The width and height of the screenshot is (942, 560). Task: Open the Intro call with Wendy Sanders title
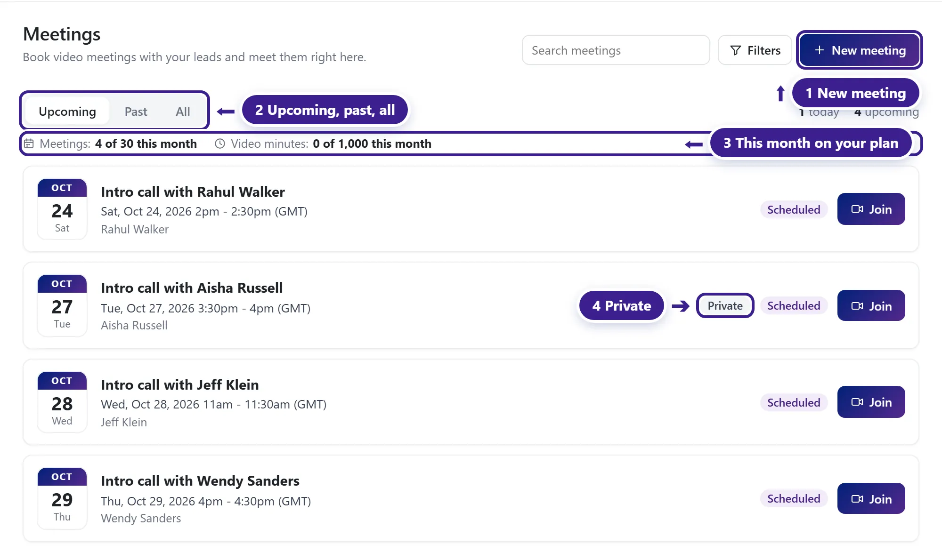pos(200,480)
